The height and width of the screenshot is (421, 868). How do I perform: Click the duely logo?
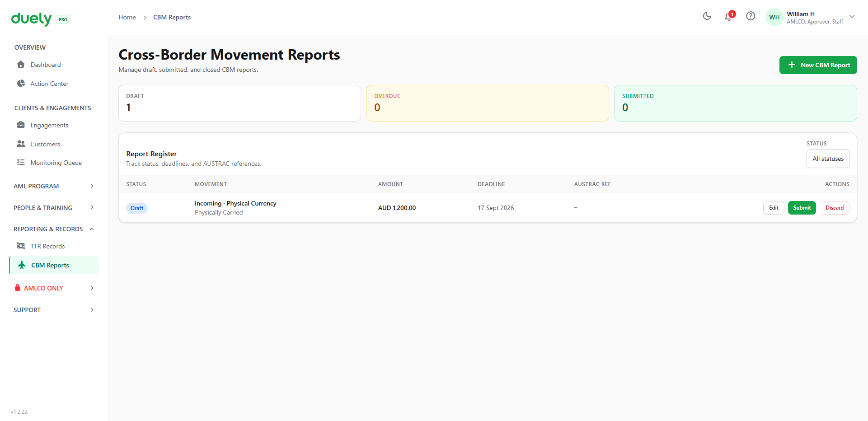click(x=31, y=19)
